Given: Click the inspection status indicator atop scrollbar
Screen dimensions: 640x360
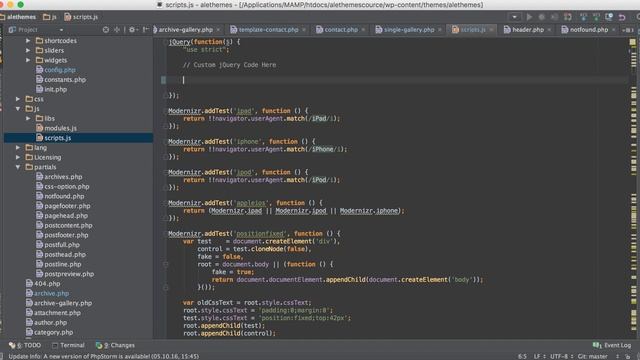Looking at the screenshot, I should coord(632,42).
